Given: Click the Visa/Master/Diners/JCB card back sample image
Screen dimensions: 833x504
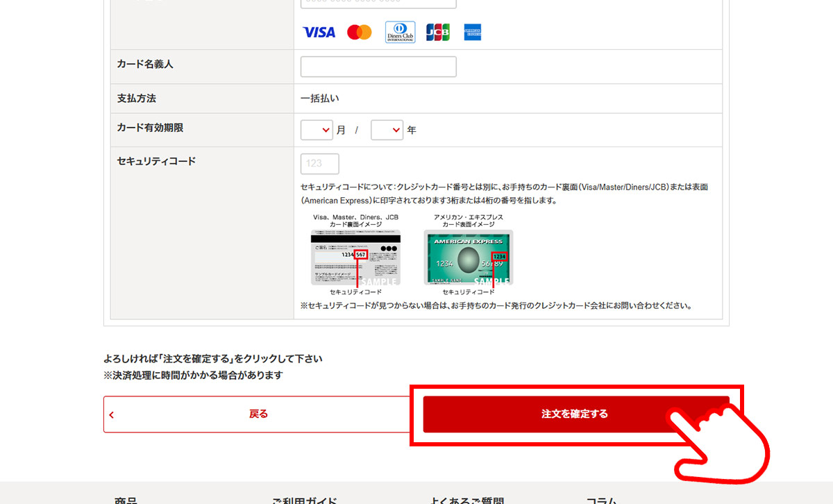Looking at the screenshot, I should tap(355, 258).
